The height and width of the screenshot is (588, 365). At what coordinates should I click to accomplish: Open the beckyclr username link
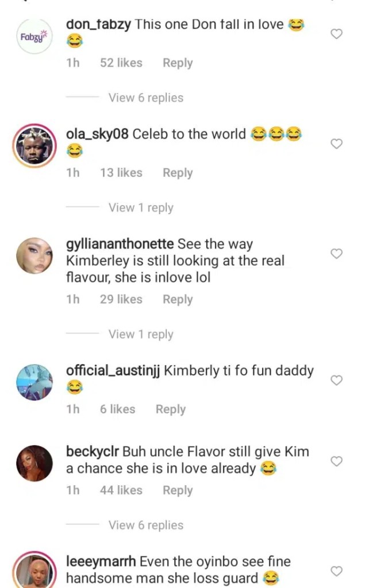coord(93,452)
